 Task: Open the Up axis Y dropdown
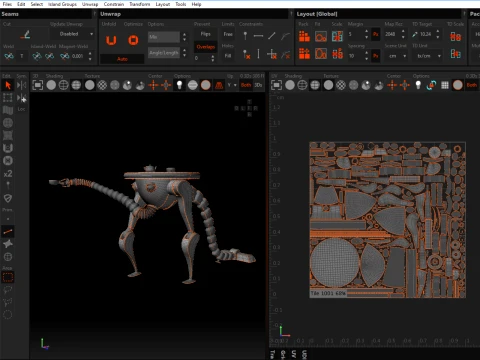(x=232, y=85)
